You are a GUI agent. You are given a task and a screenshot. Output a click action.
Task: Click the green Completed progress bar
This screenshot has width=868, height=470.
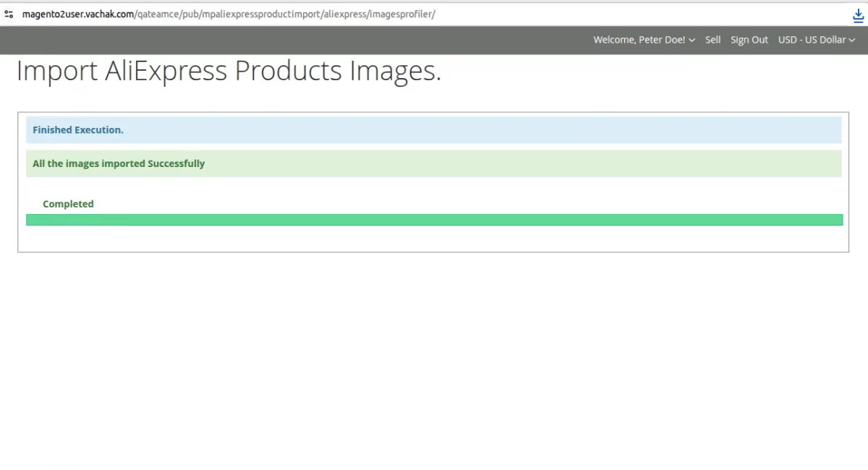tap(434, 219)
